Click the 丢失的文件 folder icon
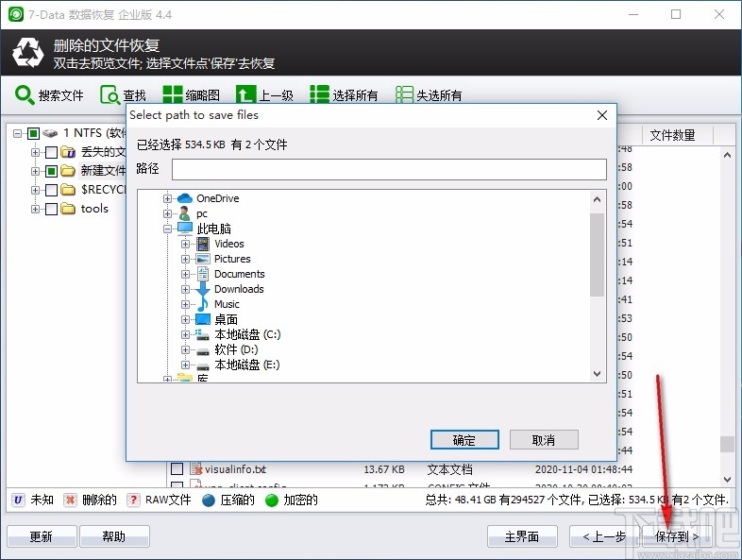The height and width of the screenshot is (560, 742). coord(68,152)
